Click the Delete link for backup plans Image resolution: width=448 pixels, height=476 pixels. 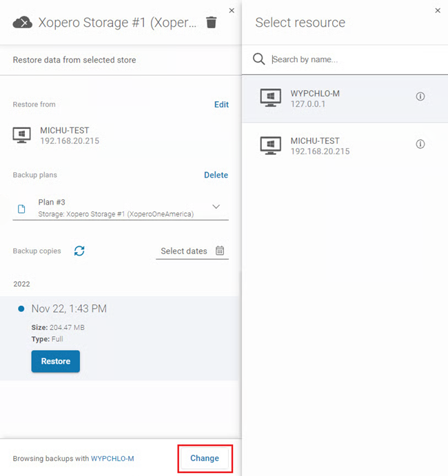point(216,175)
